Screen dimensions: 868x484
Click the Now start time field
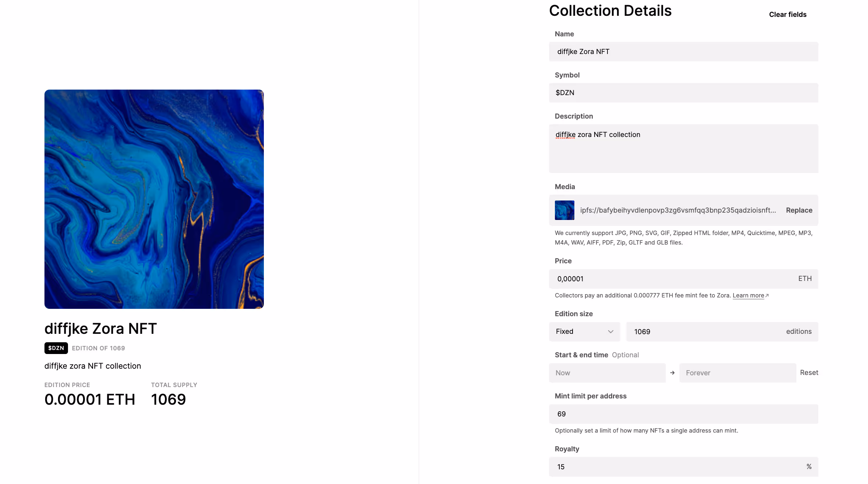[607, 373]
